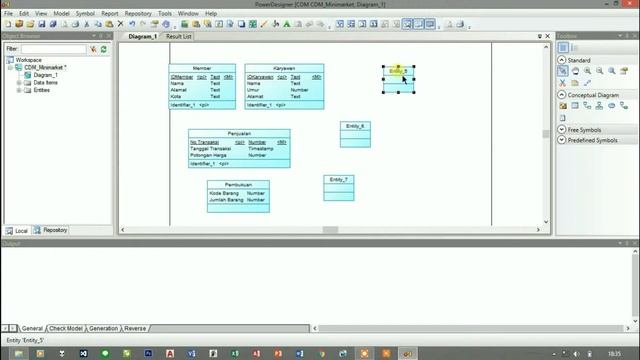Viewport: 640px width, 360px height.
Task: Click the New Model toolbar icon
Action: click(x=8, y=24)
